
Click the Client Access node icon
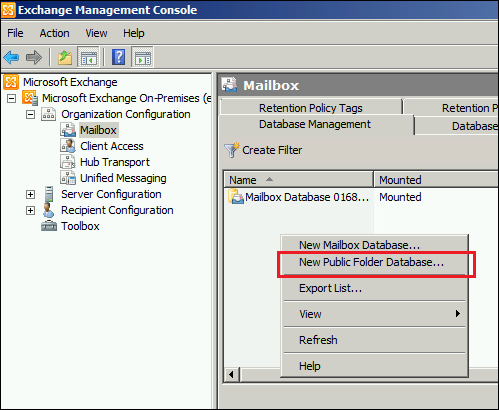[68, 146]
